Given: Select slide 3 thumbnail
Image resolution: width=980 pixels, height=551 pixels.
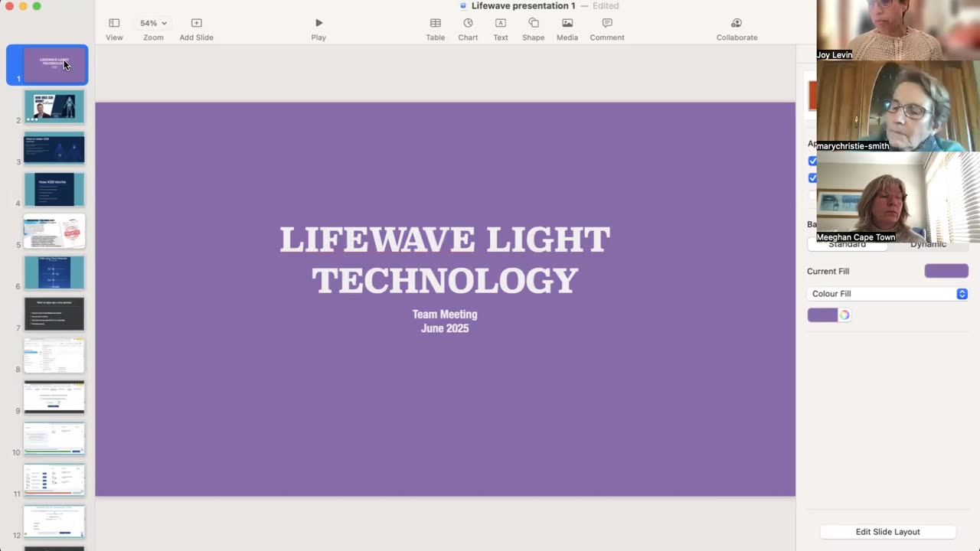Looking at the screenshot, I should pyautogui.click(x=54, y=148).
